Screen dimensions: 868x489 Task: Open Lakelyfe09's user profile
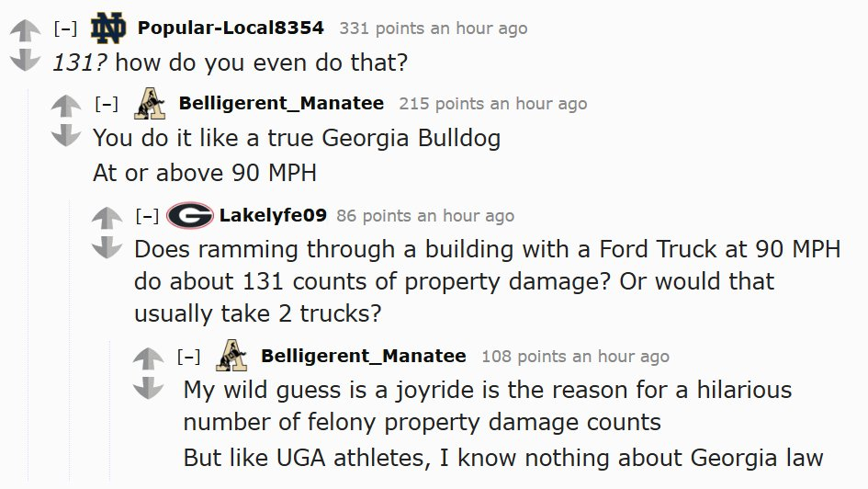pyautogui.click(x=273, y=216)
